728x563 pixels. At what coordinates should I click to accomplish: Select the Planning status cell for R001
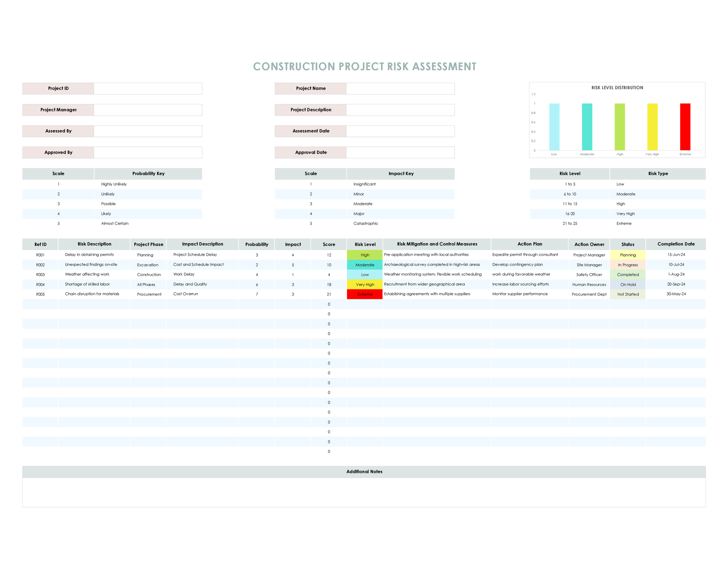pos(628,255)
